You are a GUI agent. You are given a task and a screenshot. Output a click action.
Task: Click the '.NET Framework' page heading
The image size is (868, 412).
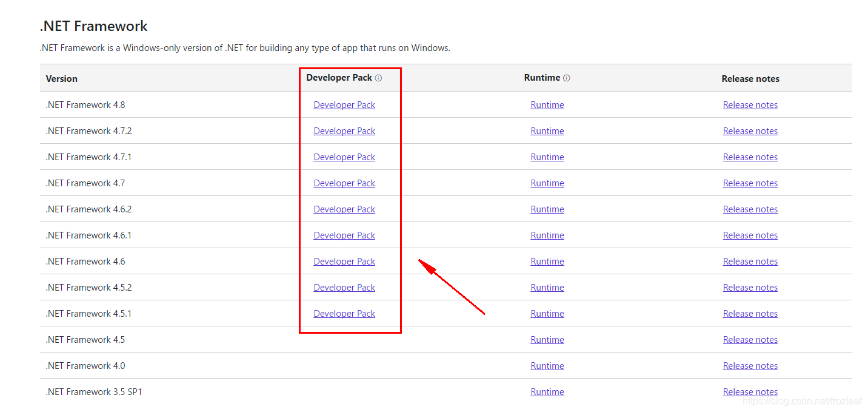(x=94, y=26)
